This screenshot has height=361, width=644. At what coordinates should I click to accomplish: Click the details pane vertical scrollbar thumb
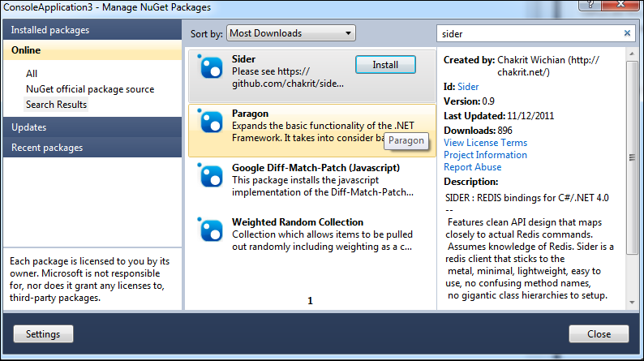point(632,157)
